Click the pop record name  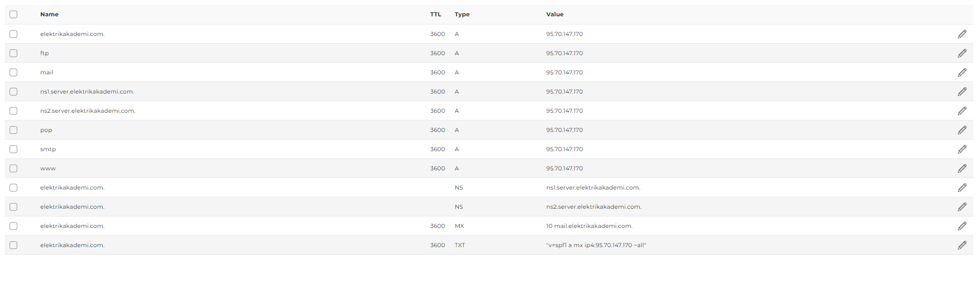46,130
